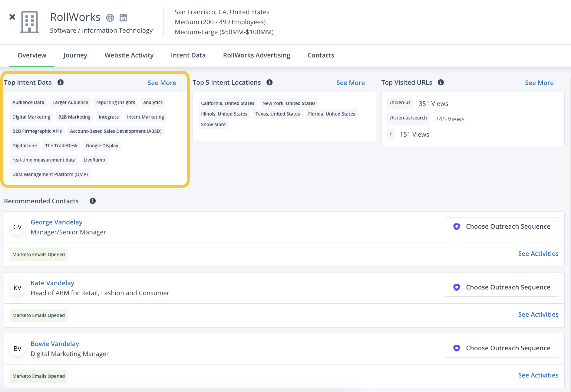571x392 pixels.
Task: Click the Target Audience intent tag
Action: pos(70,103)
